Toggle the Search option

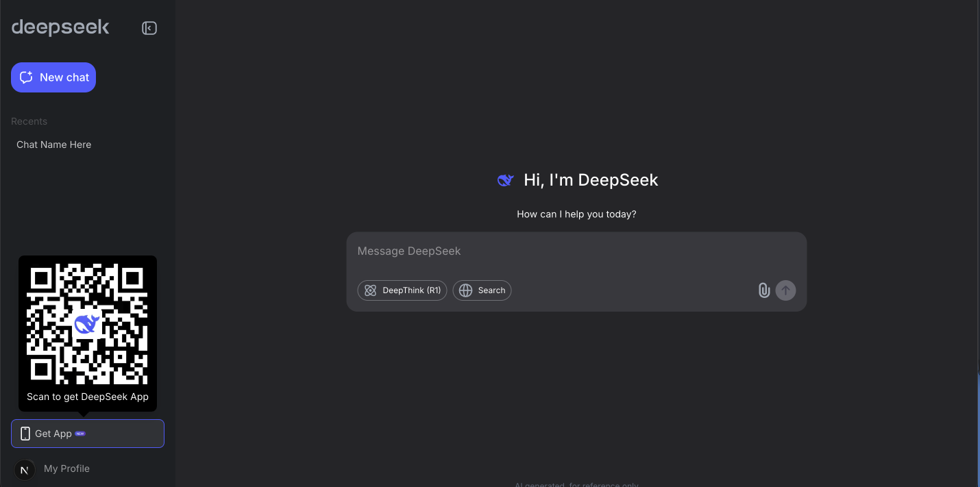482,290
